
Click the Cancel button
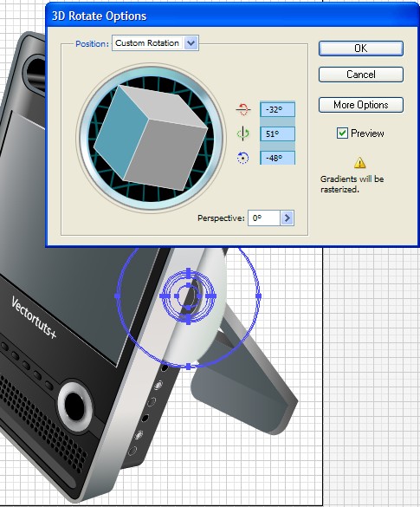click(x=361, y=75)
